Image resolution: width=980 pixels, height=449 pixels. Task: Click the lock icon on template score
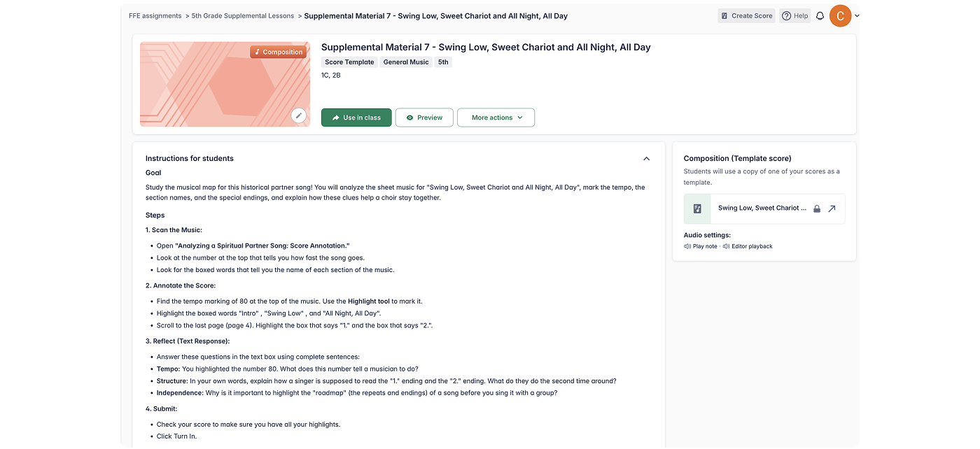point(817,208)
